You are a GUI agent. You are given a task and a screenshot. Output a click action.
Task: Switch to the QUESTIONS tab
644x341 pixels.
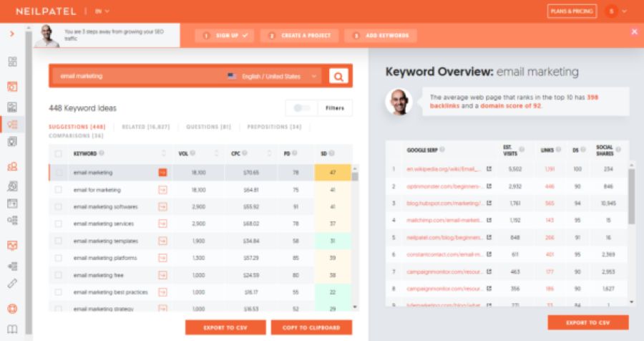tap(208, 127)
